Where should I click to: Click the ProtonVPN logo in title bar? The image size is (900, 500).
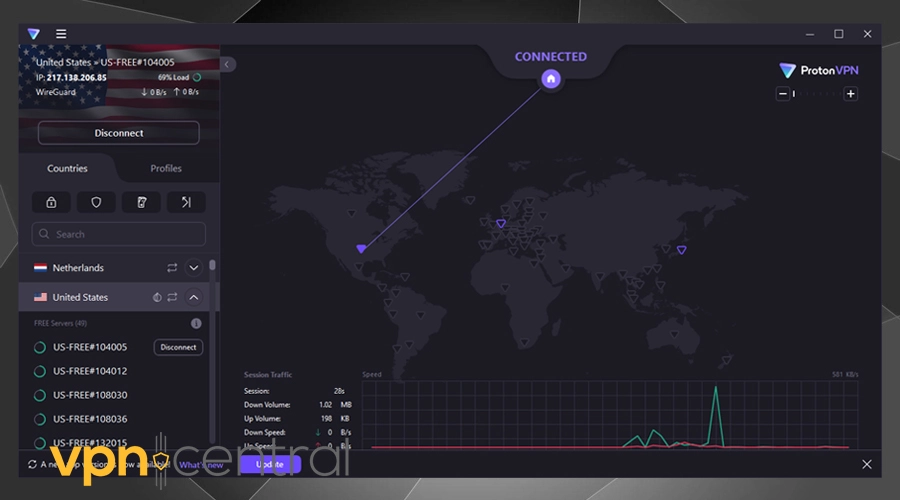coord(34,34)
